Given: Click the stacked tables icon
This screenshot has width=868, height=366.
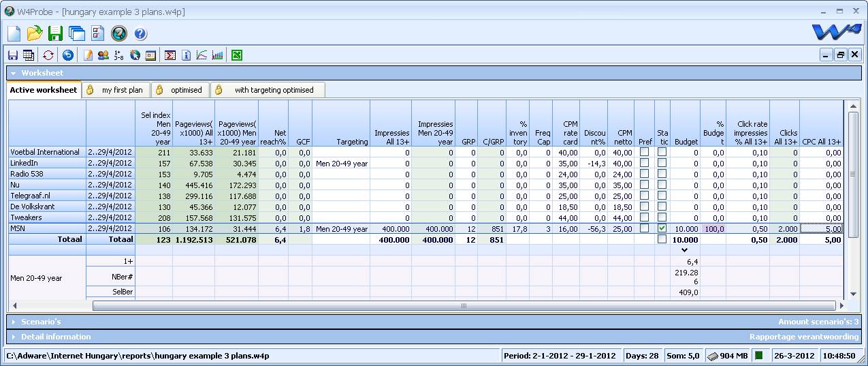Looking at the screenshot, I should click(x=29, y=55).
